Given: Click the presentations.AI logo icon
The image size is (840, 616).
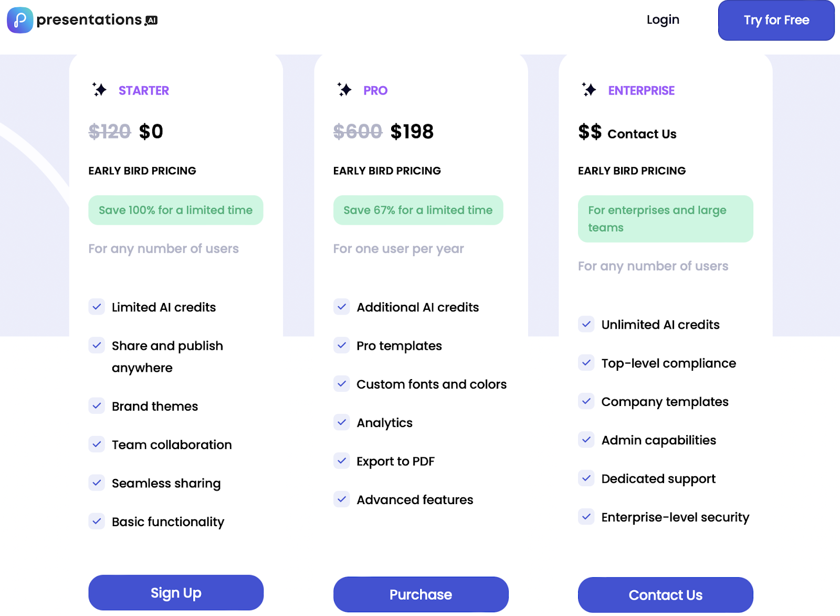Looking at the screenshot, I should point(20,20).
